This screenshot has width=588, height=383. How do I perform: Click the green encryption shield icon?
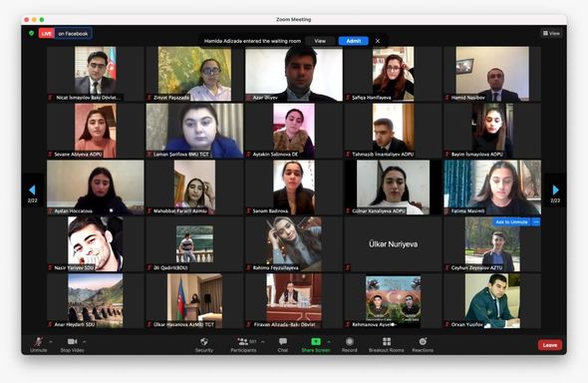(32, 33)
